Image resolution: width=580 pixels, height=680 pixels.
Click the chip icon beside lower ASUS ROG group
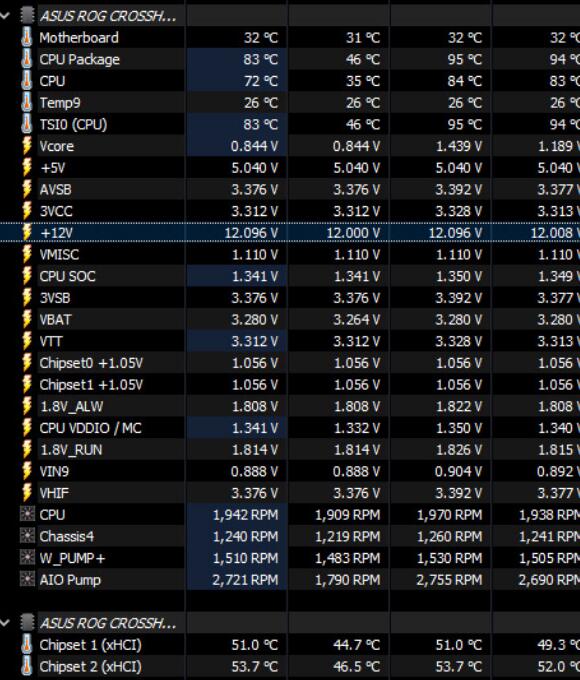tap(27, 622)
